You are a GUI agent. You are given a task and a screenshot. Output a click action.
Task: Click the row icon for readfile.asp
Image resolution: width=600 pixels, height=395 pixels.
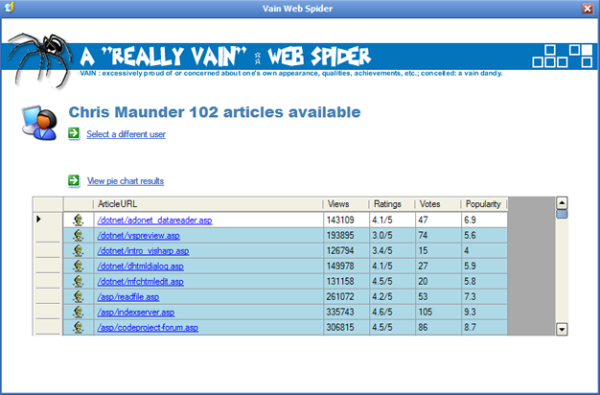pyautogui.click(x=78, y=297)
